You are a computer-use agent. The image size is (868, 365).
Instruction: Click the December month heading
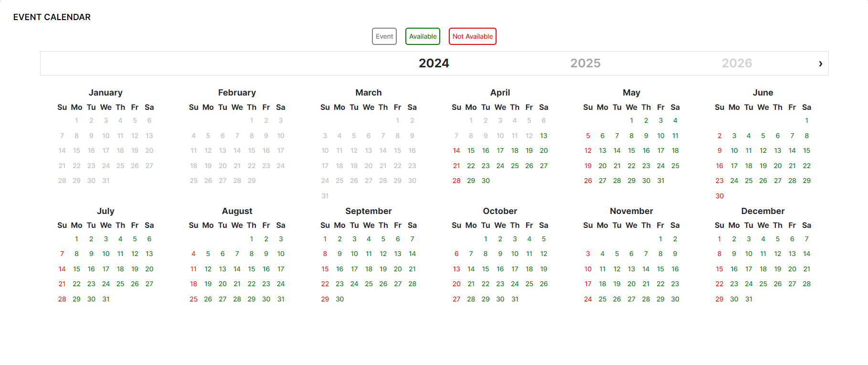coord(762,211)
